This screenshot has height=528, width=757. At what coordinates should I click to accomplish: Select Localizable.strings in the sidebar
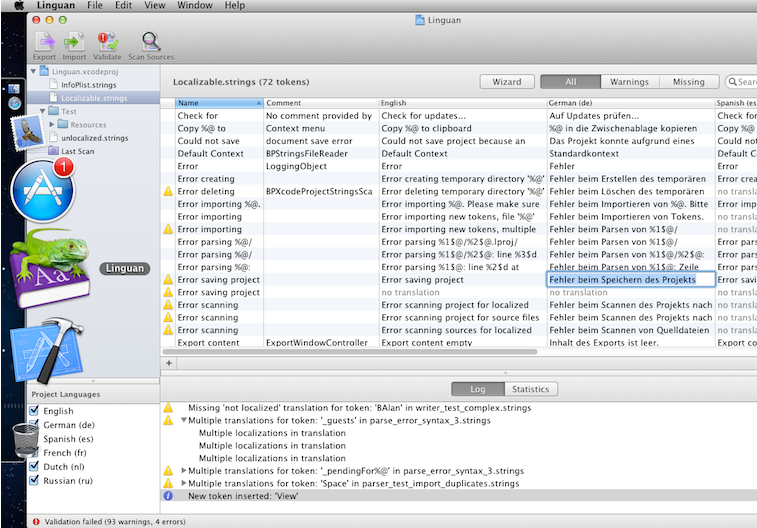click(94, 98)
